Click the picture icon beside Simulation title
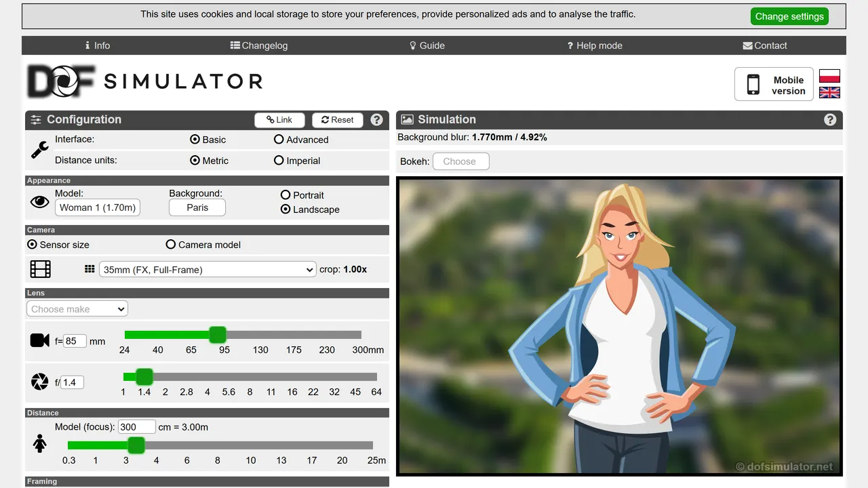The height and width of the screenshot is (488, 868). (x=408, y=119)
